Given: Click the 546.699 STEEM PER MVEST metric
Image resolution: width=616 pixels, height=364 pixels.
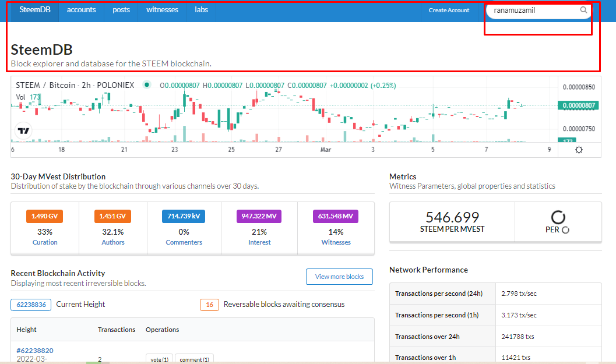Looking at the screenshot, I should coord(452,222).
